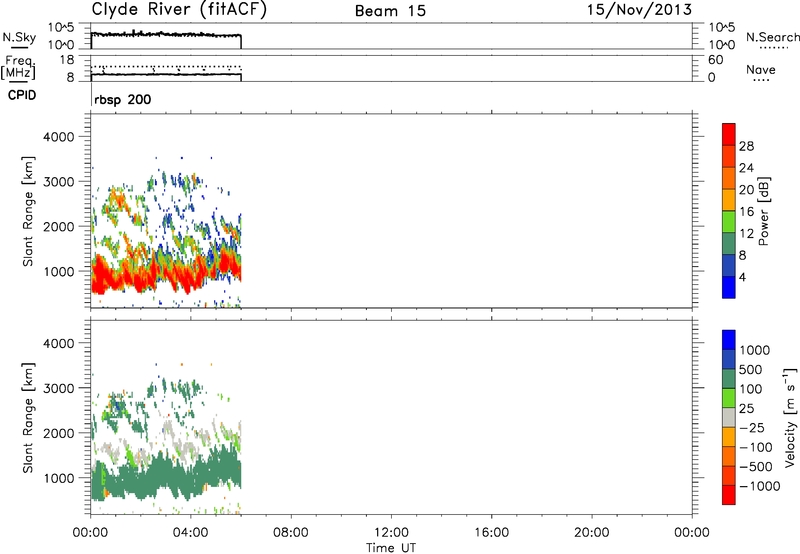Click the '16:00' time axis tick label
This screenshot has height=554, width=800.
point(491,533)
